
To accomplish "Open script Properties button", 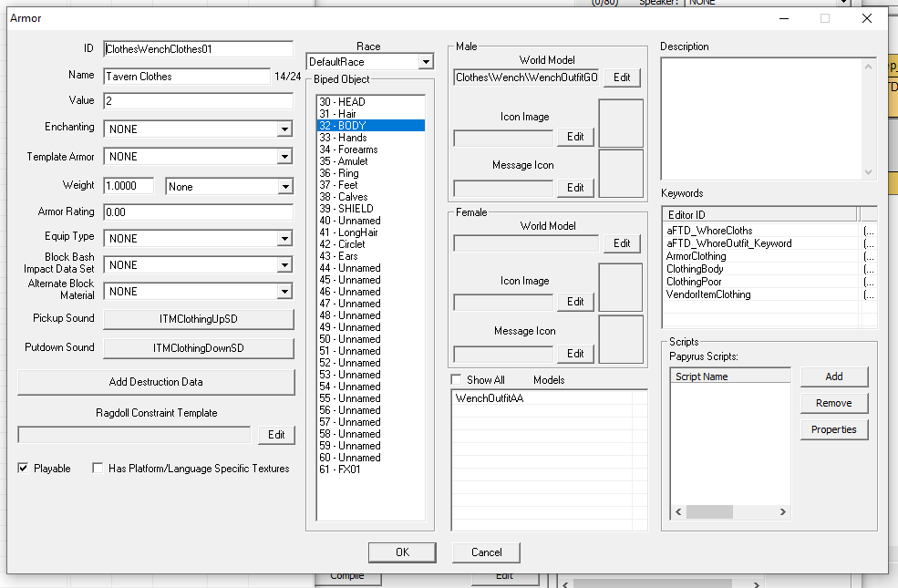I will (x=834, y=429).
